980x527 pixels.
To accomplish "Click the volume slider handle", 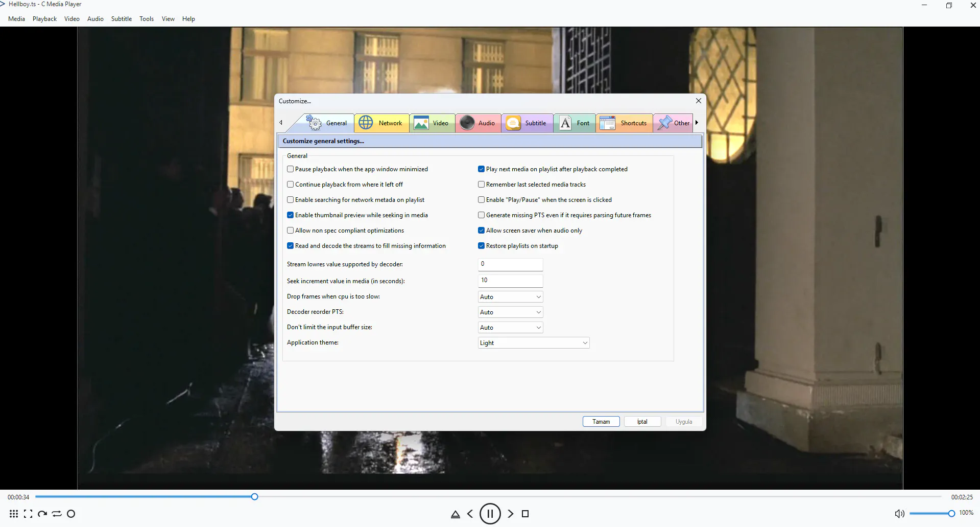I will 951,514.
